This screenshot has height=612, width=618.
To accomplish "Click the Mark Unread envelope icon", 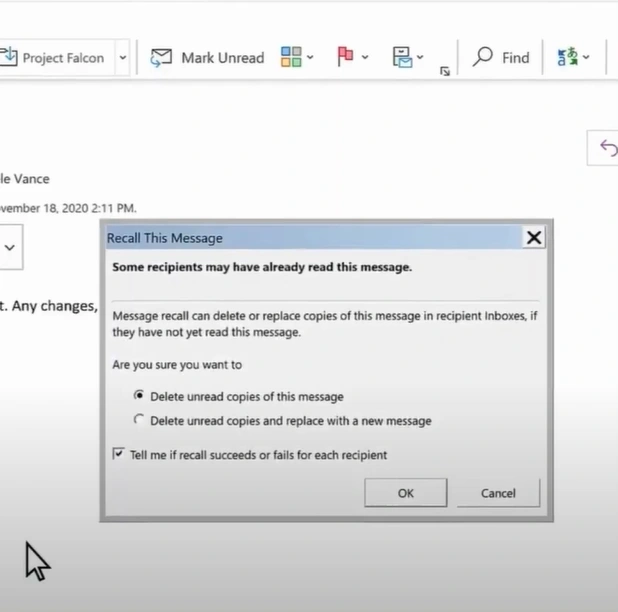I will tap(161, 58).
